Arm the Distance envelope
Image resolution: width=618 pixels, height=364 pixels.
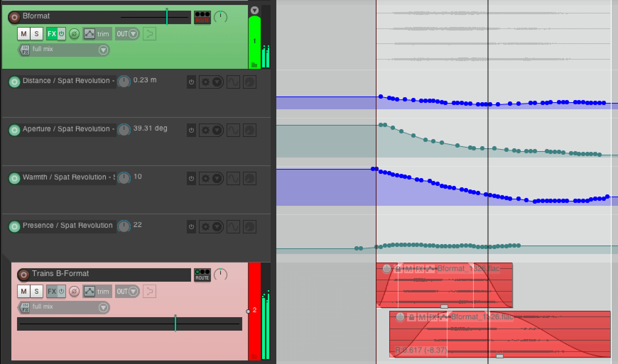(x=14, y=82)
